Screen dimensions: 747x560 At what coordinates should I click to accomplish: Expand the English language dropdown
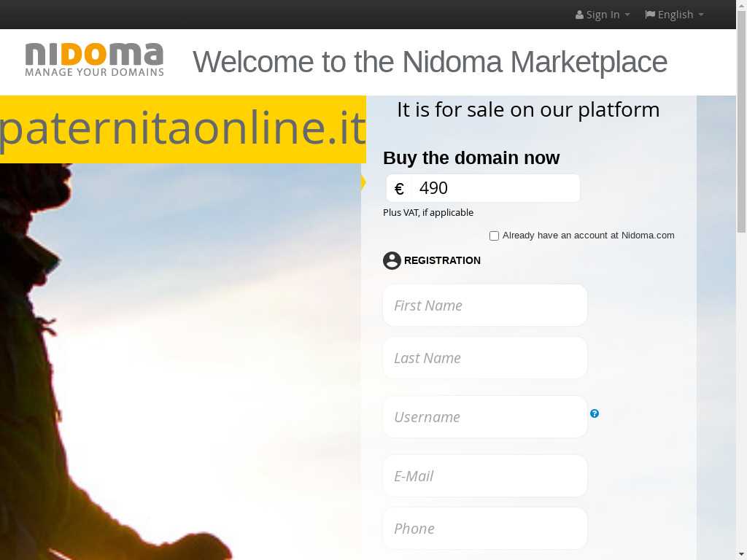675,15
